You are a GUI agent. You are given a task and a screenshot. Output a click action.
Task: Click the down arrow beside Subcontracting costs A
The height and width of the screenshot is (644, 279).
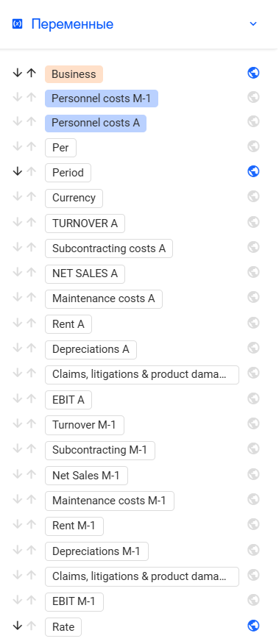[17, 247]
